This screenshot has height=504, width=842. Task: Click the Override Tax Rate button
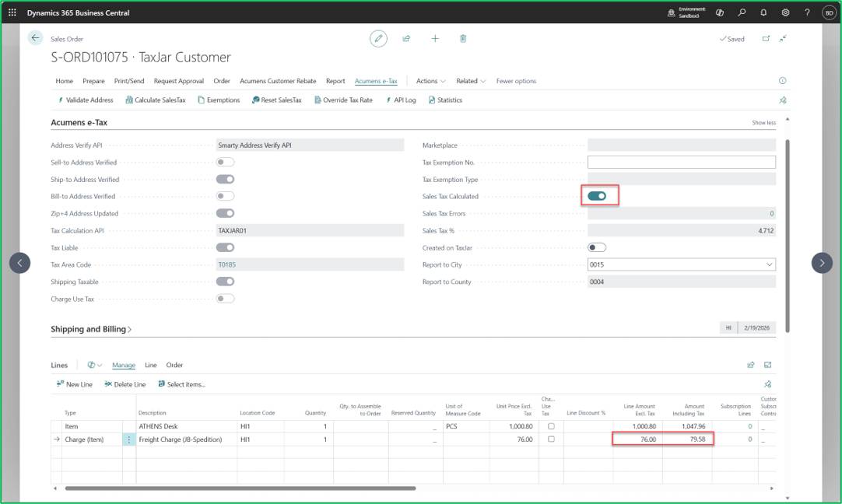344,100
